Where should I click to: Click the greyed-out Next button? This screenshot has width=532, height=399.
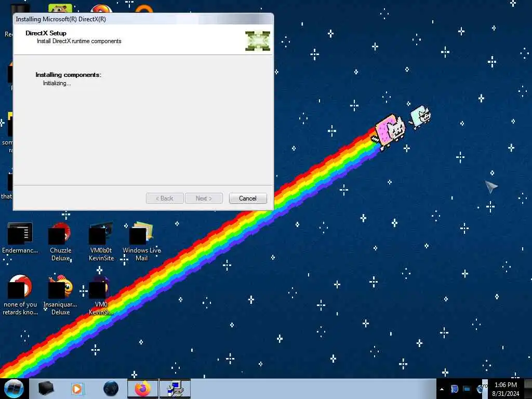[204, 198]
